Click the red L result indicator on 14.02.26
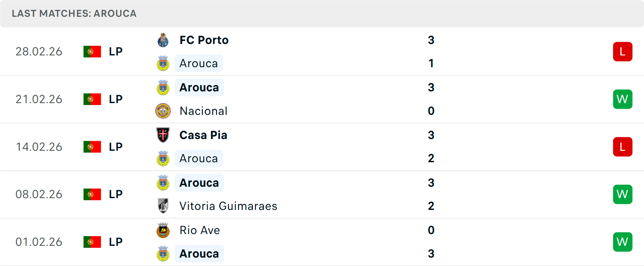The width and height of the screenshot is (644, 266). 623,147
